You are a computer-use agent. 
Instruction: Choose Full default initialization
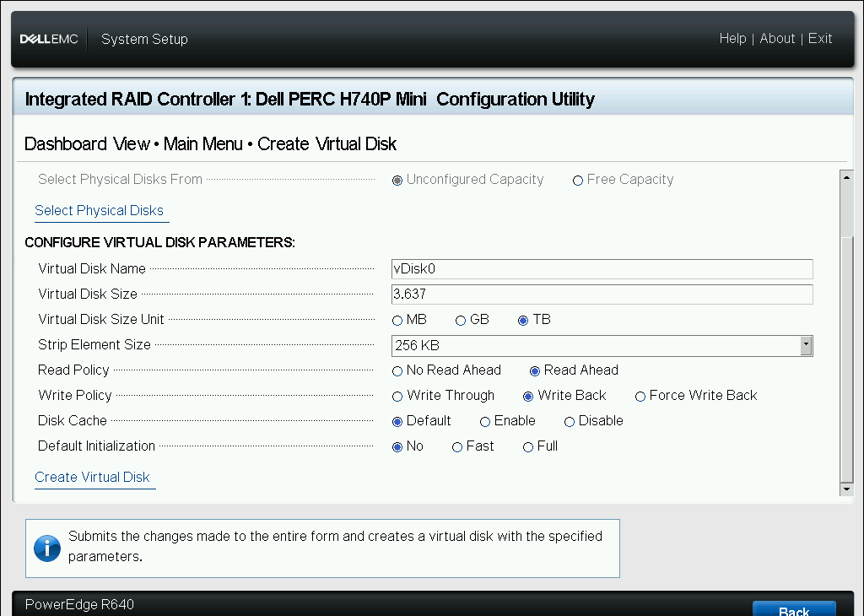pos(526,446)
